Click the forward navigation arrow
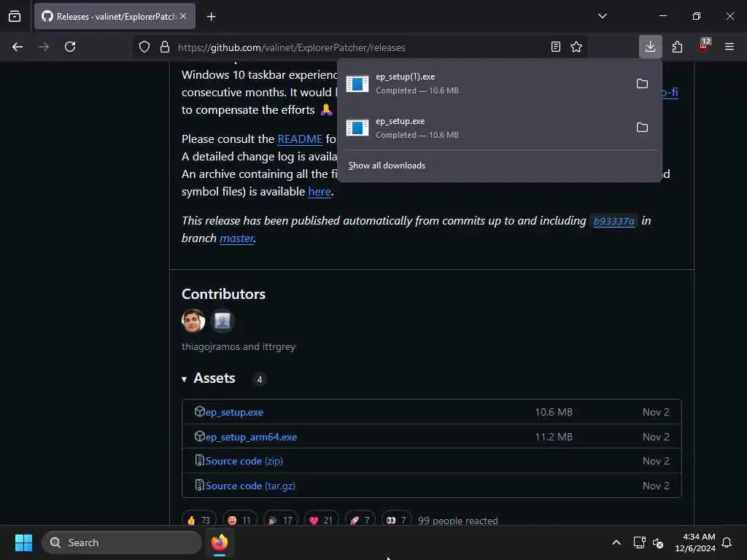Viewport: 747px width, 560px height. (43, 47)
